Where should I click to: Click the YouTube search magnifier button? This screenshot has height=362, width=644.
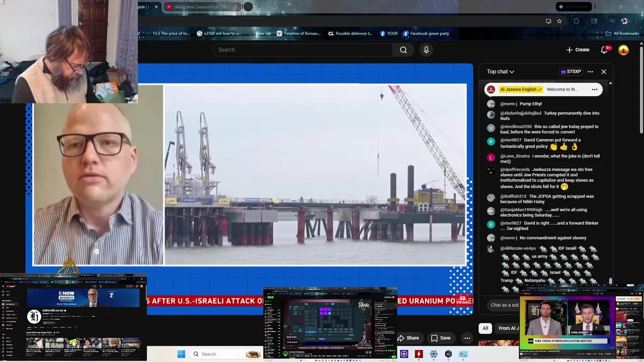click(x=404, y=50)
